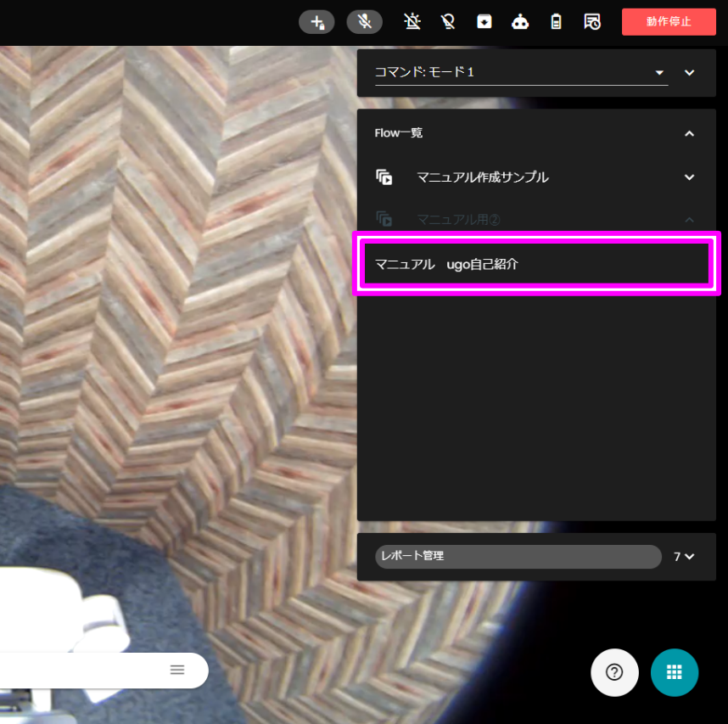Toggle off the lamp indicator

[x=448, y=21]
